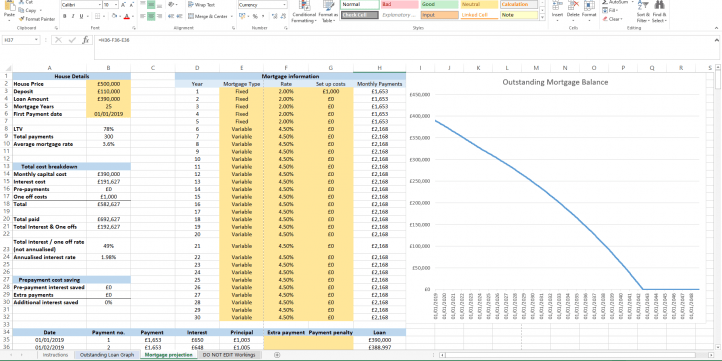Screen dimensions: 722x361
Task: Click Increase Indent
Action: (180, 16)
